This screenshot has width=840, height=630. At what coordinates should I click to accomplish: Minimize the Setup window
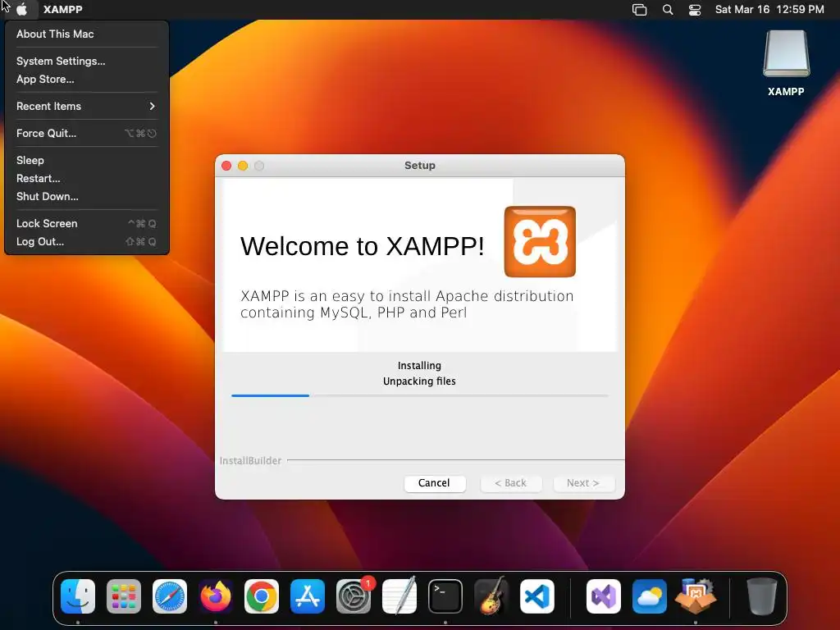tap(243, 166)
